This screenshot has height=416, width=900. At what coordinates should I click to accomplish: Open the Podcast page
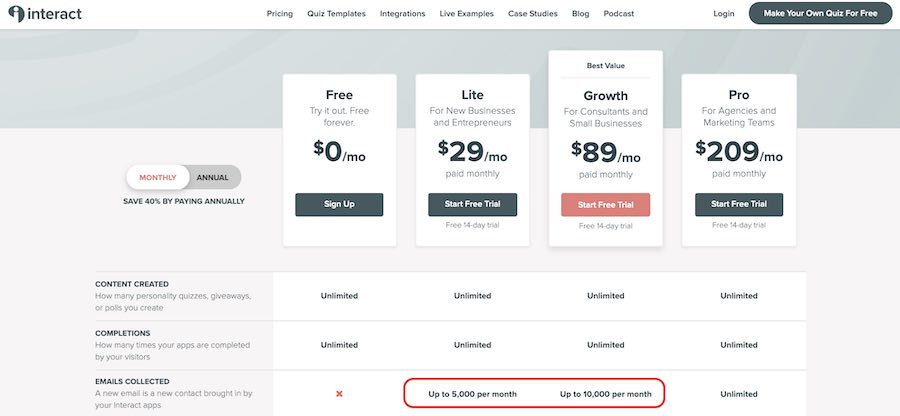(619, 14)
